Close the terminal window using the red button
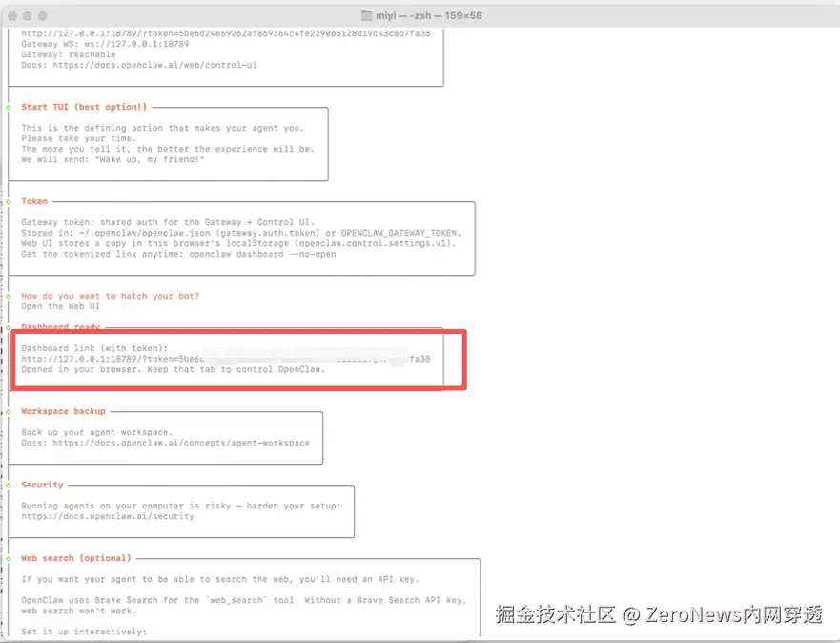 click(12, 16)
